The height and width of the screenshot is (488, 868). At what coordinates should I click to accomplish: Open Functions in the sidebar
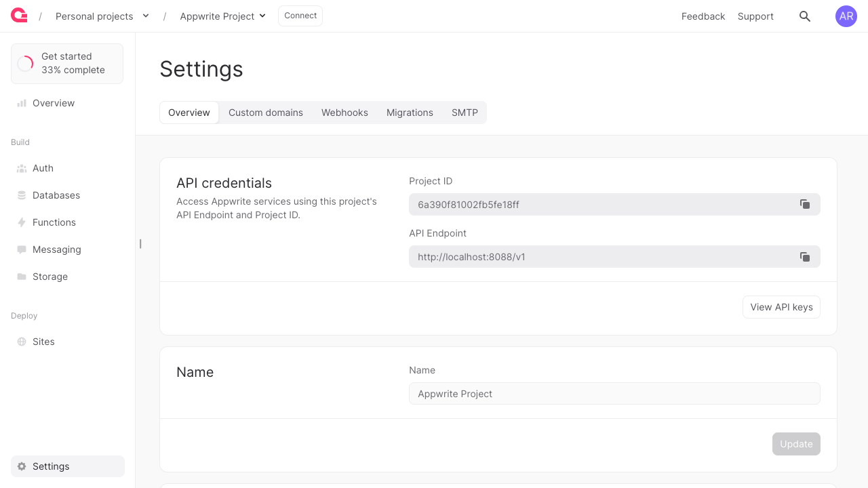pos(68,222)
